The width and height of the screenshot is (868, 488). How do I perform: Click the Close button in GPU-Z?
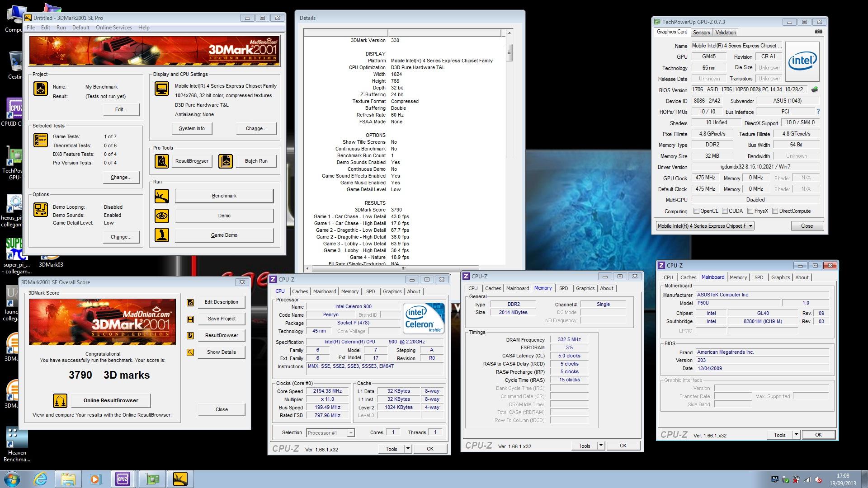807,226
